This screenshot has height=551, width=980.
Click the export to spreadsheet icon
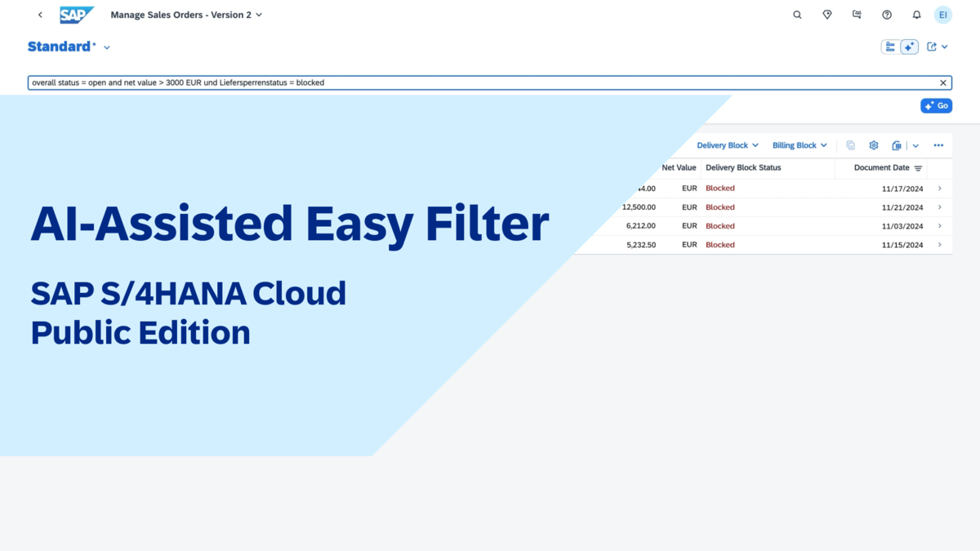click(x=897, y=145)
